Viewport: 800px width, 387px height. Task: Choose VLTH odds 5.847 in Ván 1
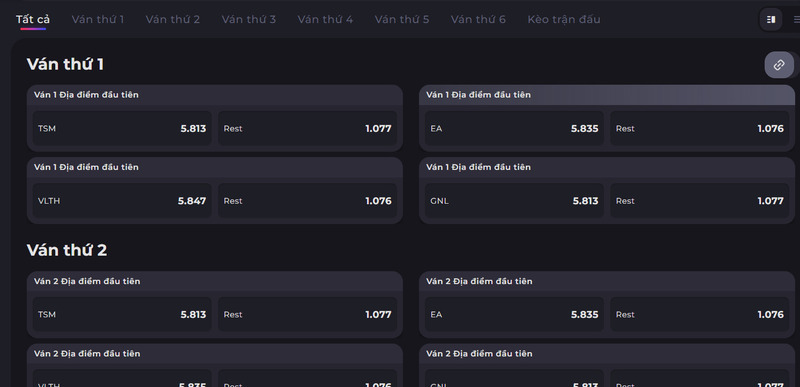(x=122, y=201)
